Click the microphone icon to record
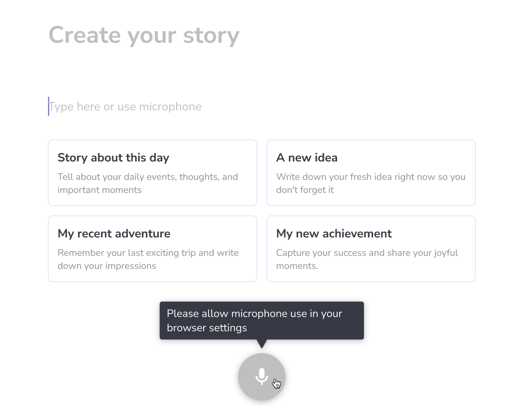The image size is (532, 414). click(261, 376)
